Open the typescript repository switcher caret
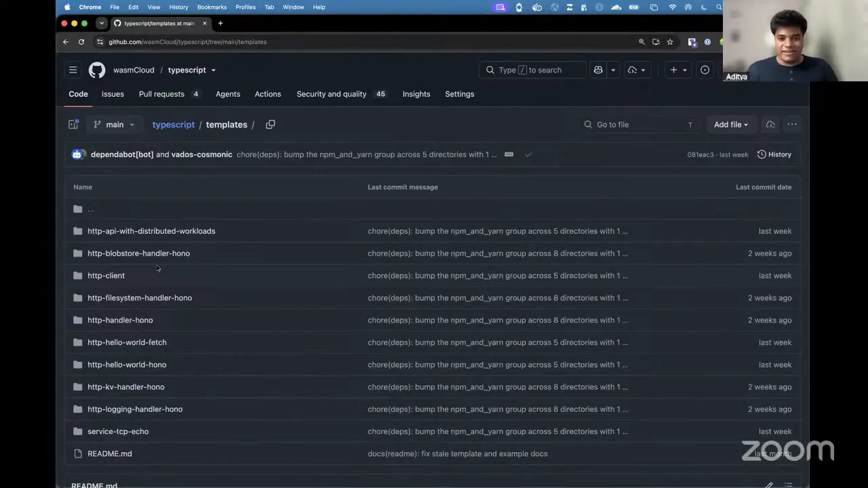Viewport: 868px width, 488px height. pos(213,70)
